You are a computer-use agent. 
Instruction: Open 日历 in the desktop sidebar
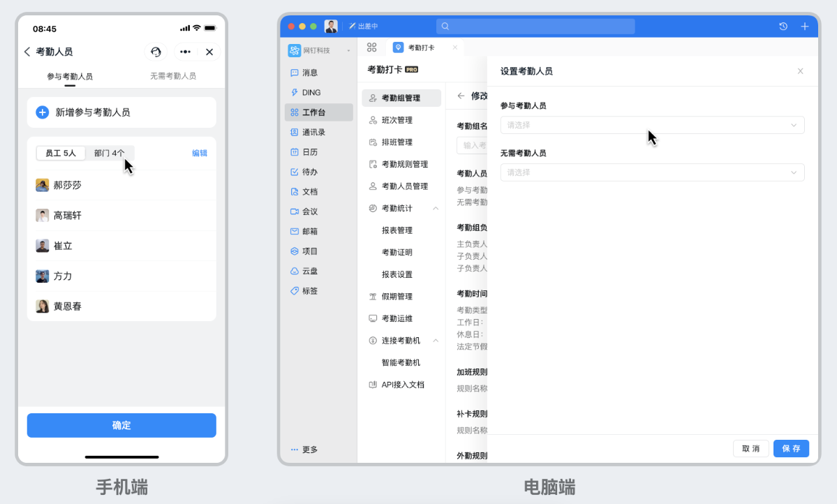click(319, 152)
